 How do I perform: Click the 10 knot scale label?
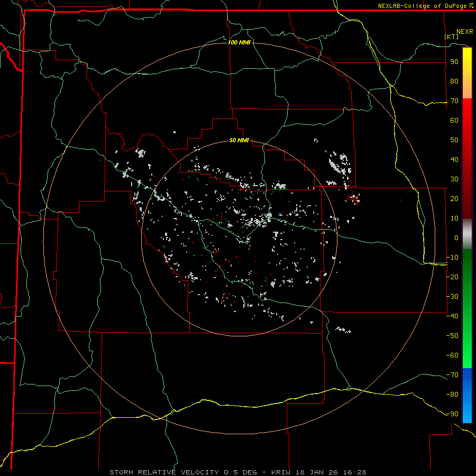454,218
